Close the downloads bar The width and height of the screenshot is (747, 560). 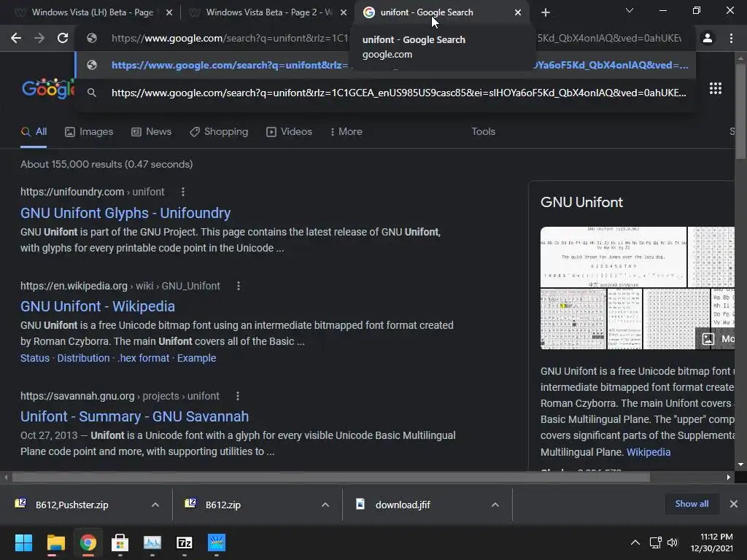734,504
